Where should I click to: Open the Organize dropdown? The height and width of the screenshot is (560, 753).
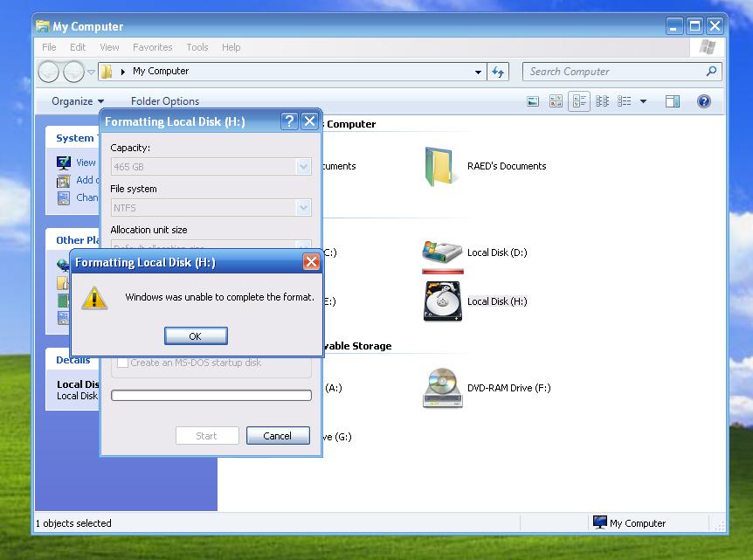click(x=78, y=100)
